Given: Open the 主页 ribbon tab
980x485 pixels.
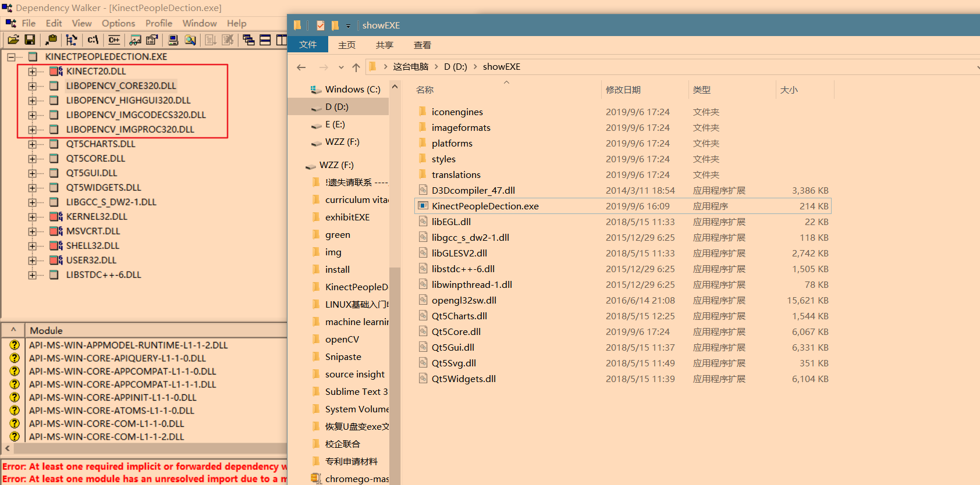Looking at the screenshot, I should (x=347, y=45).
